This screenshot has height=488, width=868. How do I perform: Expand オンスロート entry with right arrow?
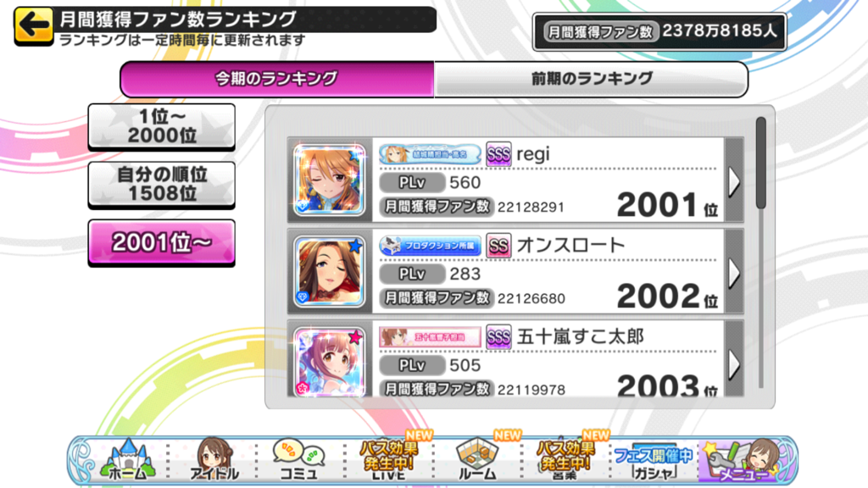pyautogui.click(x=734, y=272)
